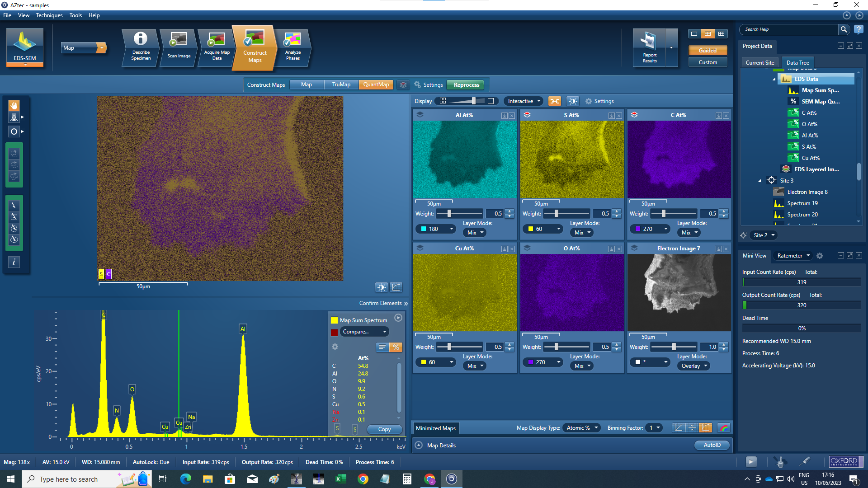Switch to the Current Site tab
The width and height of the screenshot is (868, 488).
[x=759, y=63]
